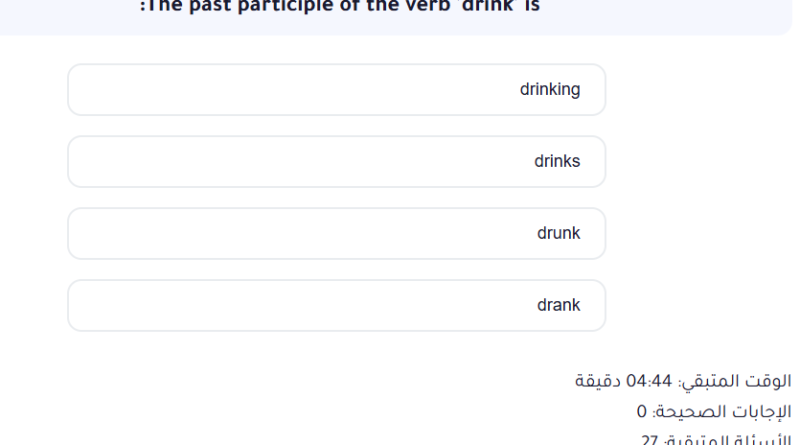800x445 pixels.
Task: Select the 'drank' answer option
Action: coord(337,306)
